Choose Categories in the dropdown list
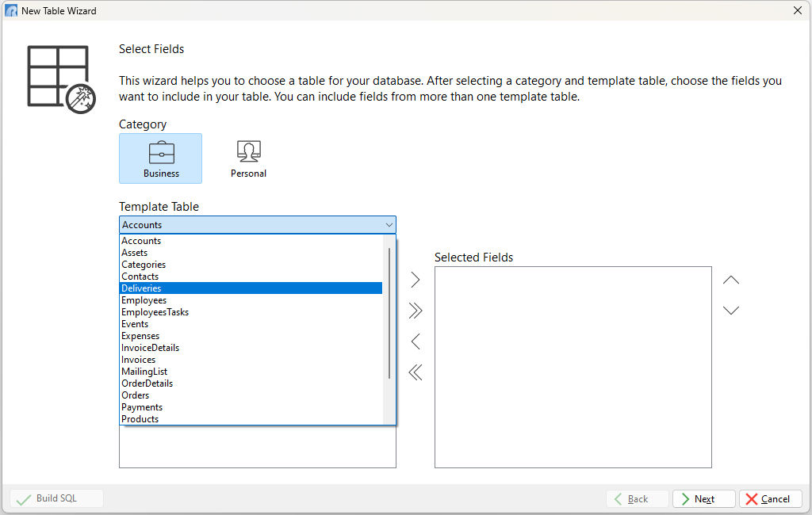812x515 pixels. (x=251, y=265)
